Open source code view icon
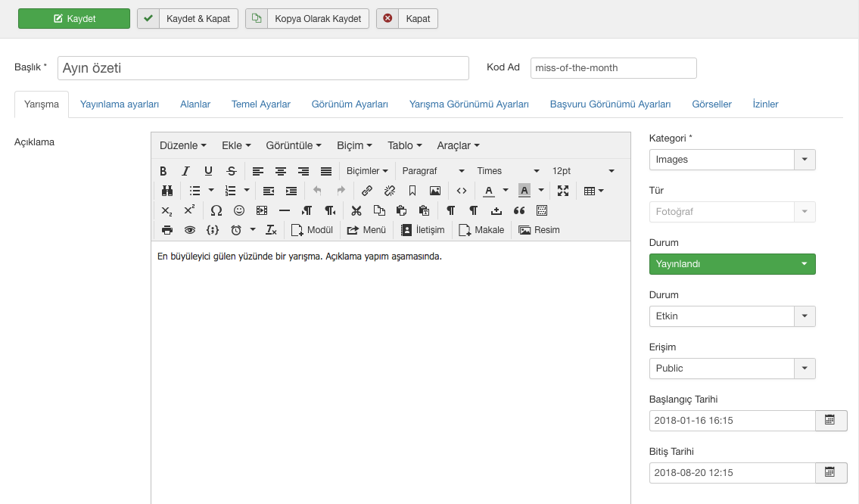 462,191
